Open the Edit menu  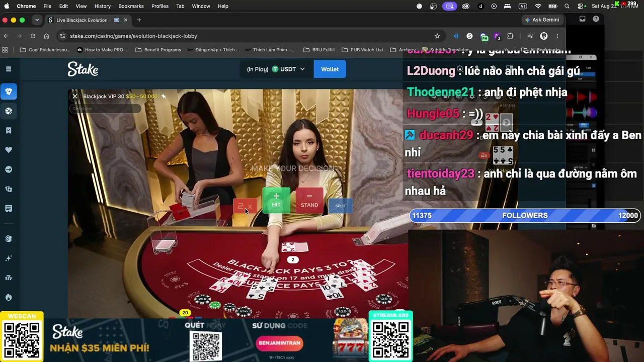coord(63,6)
